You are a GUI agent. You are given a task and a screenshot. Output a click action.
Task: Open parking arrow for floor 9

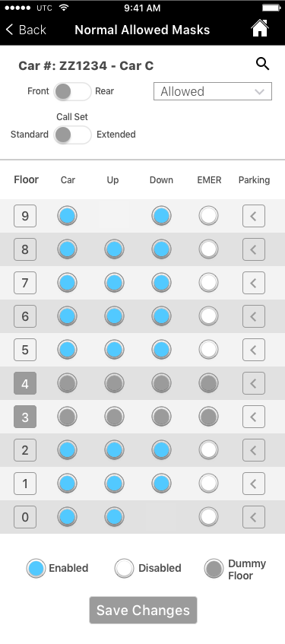tap(254, 216)
